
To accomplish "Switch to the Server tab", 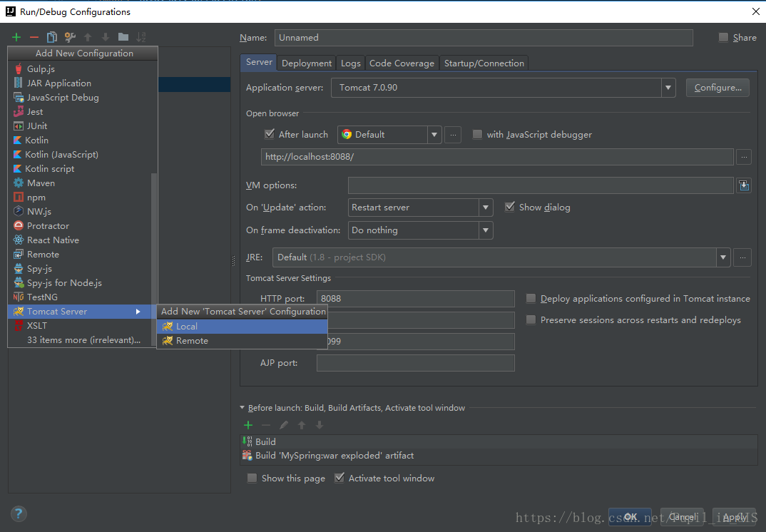I will pyautogui.click(x=259, y=62).
